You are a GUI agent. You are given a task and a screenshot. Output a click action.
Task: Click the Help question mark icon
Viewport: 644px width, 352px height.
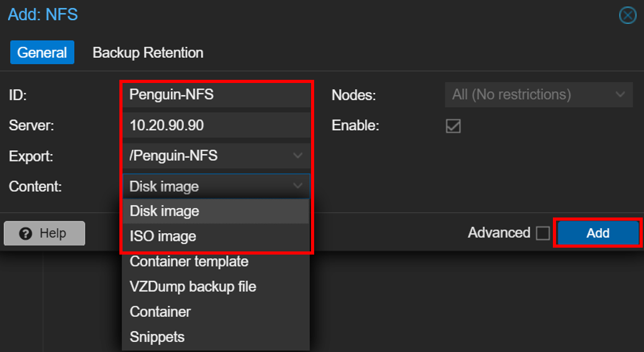tap(26, 233)
